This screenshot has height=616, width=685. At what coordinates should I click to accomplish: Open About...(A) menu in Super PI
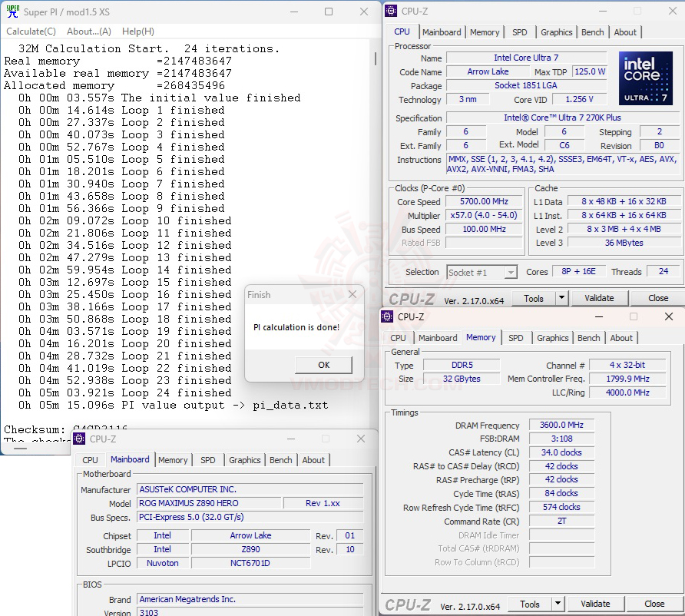[88, 31]
